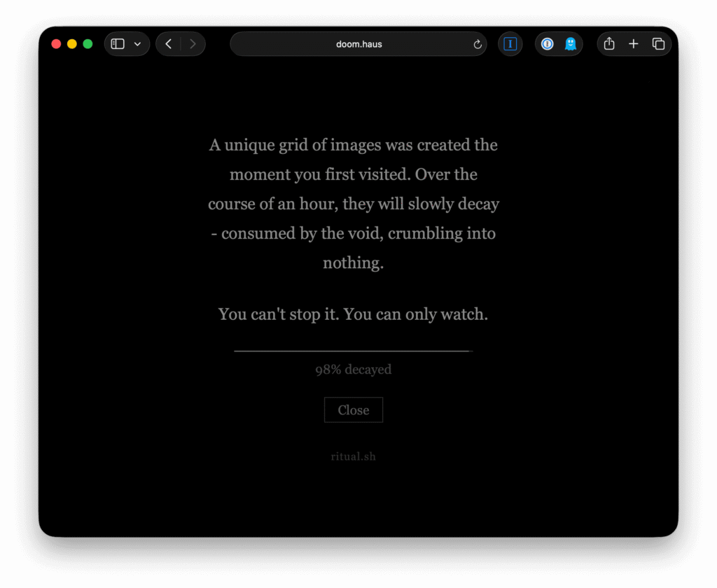
Task: Go back to the previous page
Action: coord(168,44)
